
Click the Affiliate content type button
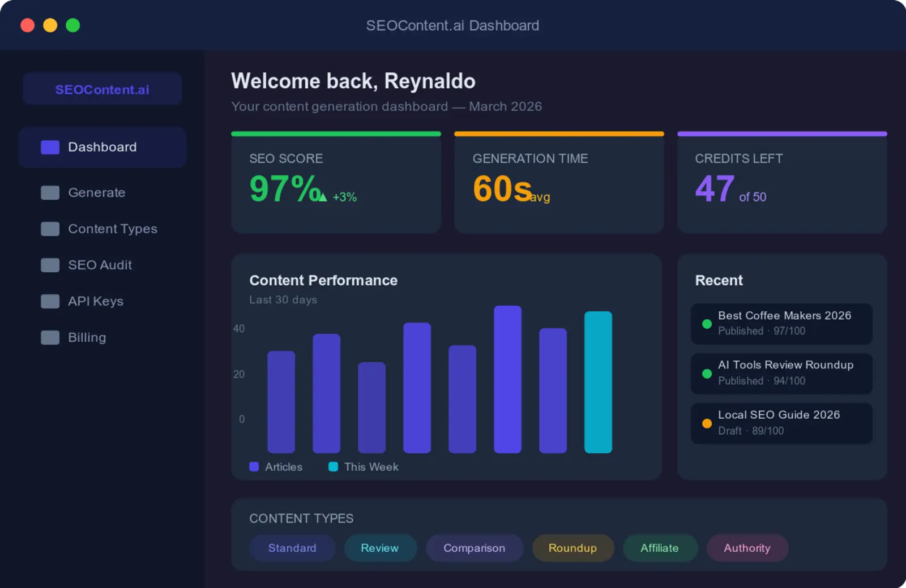[660, 548]
